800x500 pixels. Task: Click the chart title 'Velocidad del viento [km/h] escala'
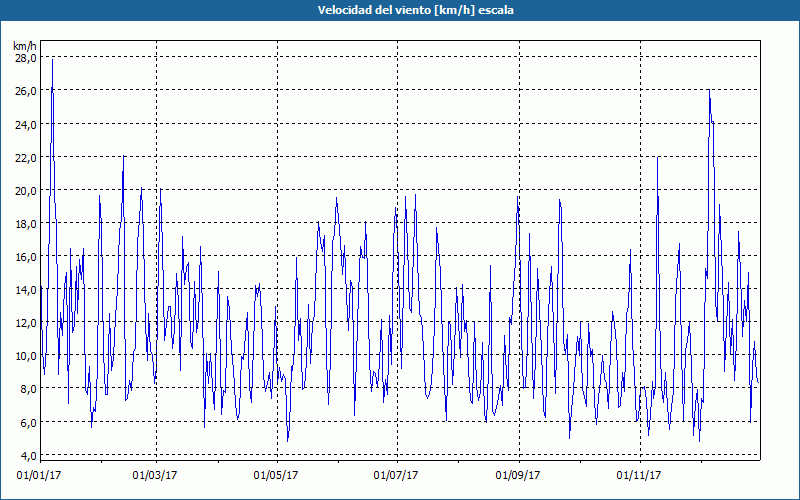[415, 10]
